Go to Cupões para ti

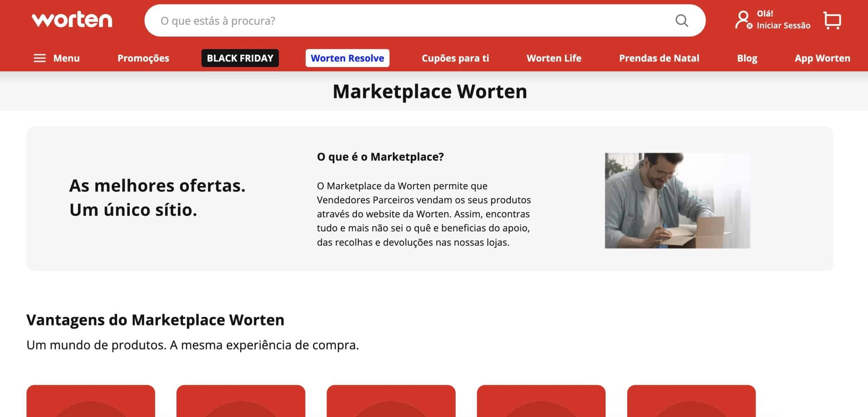[x=455, y=58]
